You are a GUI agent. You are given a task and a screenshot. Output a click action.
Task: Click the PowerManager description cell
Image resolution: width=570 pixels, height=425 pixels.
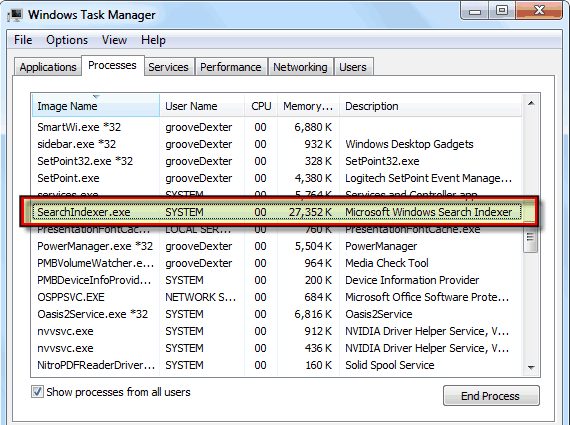[381, 246]
